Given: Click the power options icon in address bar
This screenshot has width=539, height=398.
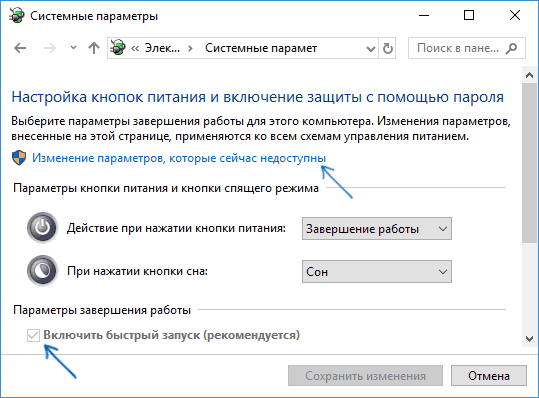Looking at the screenshot, I should [118, 48].
